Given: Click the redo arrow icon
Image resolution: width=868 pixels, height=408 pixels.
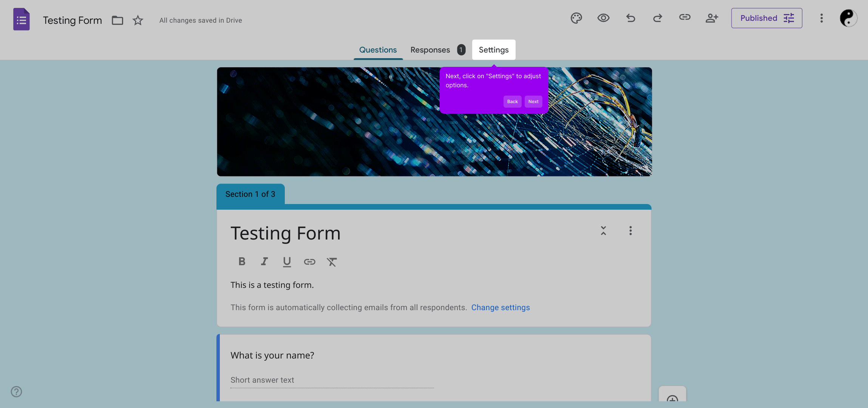Looking at the screenshot, I should pyautogui.click(x=658, y=18).
